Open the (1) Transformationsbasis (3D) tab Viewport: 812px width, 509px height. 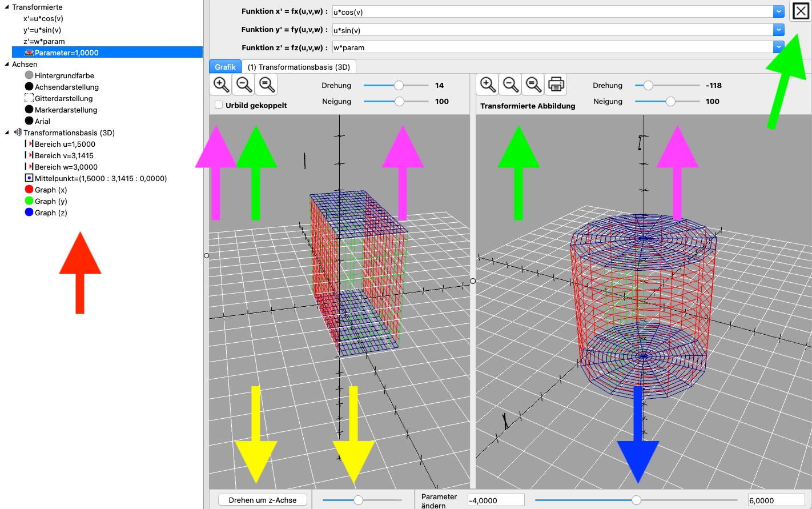point(299,67)
